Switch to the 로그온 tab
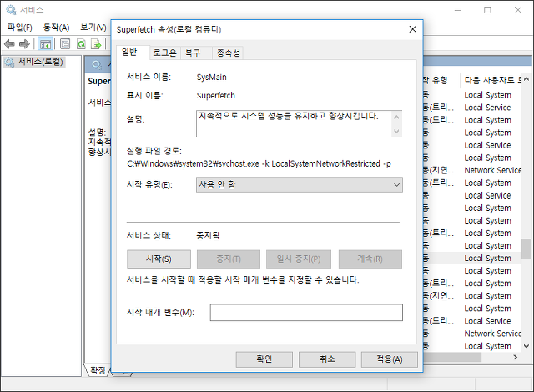 (164, 53)
